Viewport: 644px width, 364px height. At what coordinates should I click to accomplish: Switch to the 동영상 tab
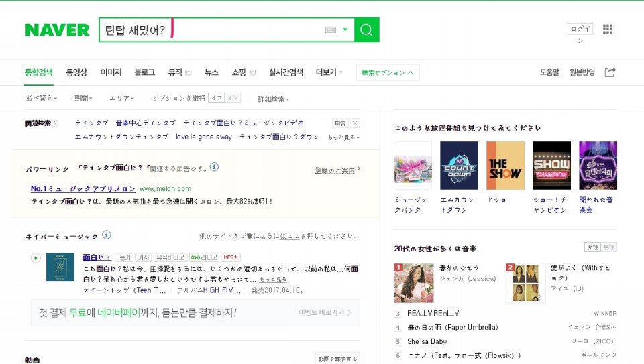tap(76, 72)
